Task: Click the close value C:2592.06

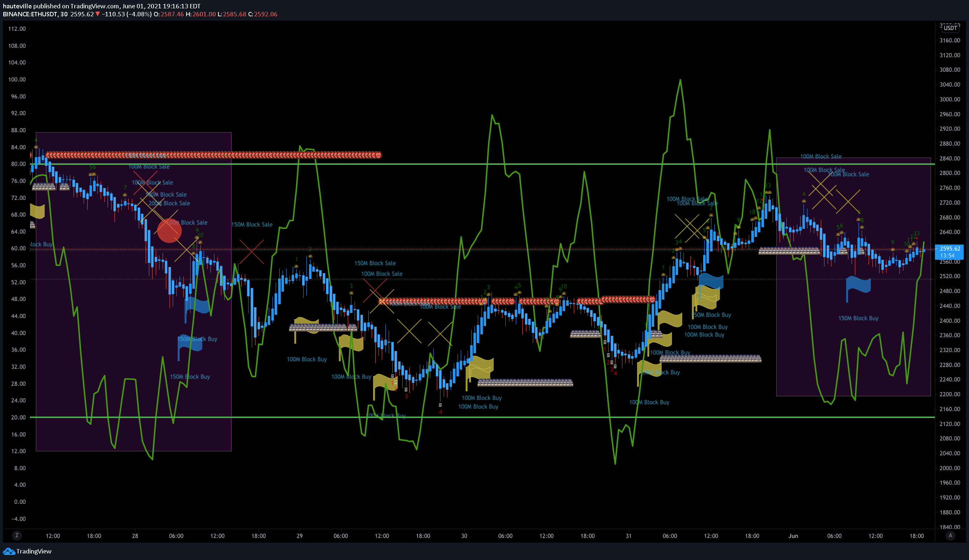Action: (x=263, y=14)
